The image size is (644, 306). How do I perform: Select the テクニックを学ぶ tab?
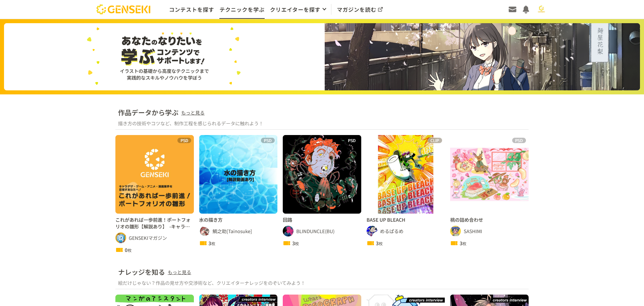click(x=242, y=9)
